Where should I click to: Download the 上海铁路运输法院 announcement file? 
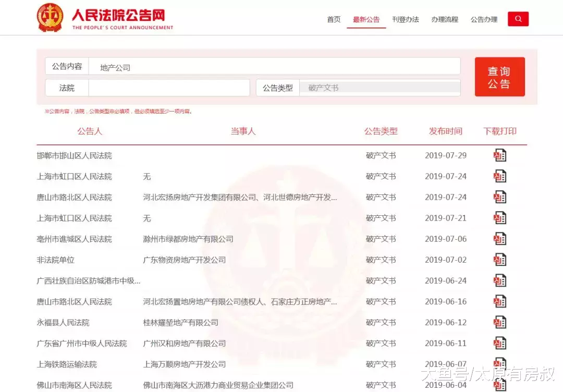[499, 363]
